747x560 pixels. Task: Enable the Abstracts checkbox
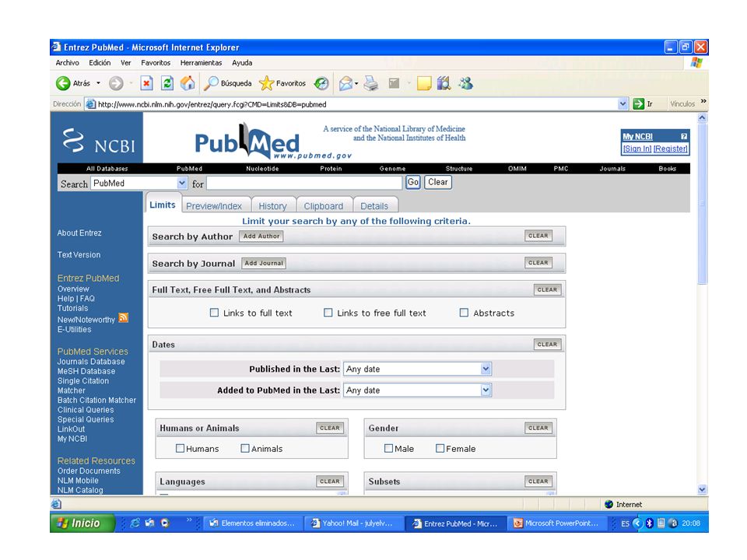[464, 313]
